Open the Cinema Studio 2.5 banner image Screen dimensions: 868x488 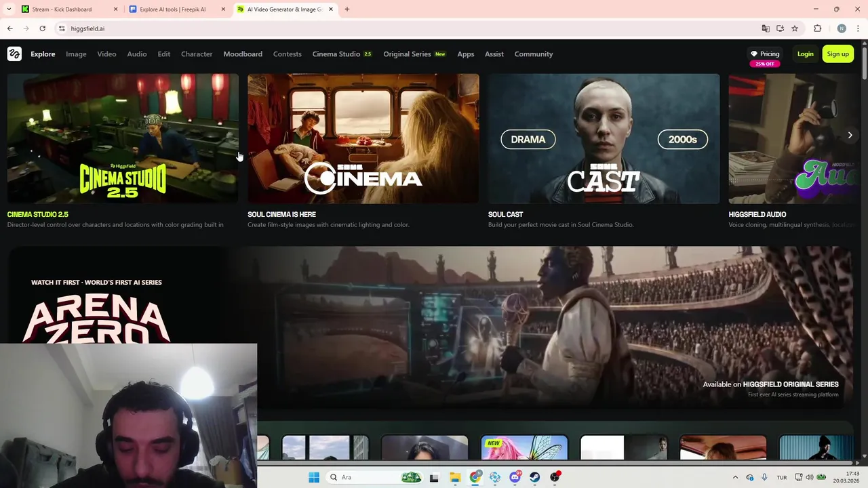coord(123,138)
